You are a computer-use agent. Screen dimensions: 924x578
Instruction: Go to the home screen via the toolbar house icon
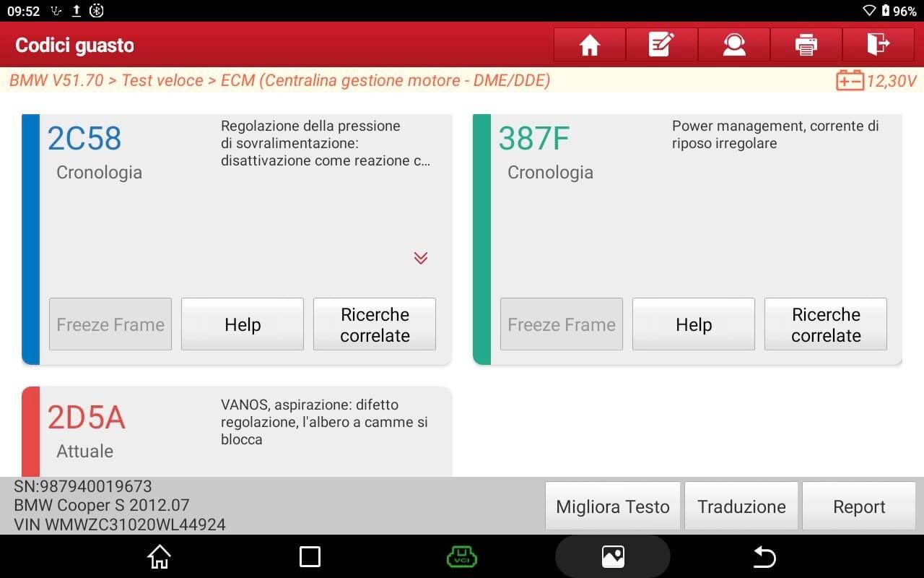[589, 45]
